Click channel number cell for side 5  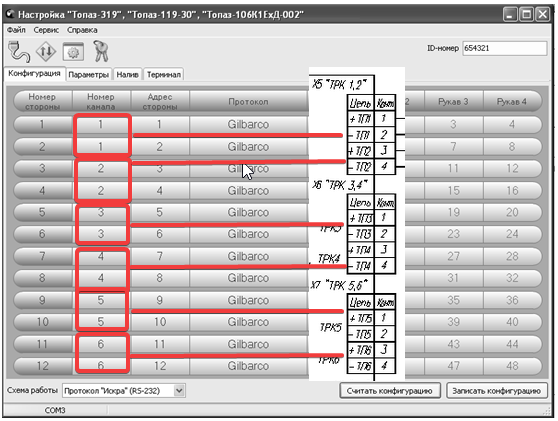[101, 212]
